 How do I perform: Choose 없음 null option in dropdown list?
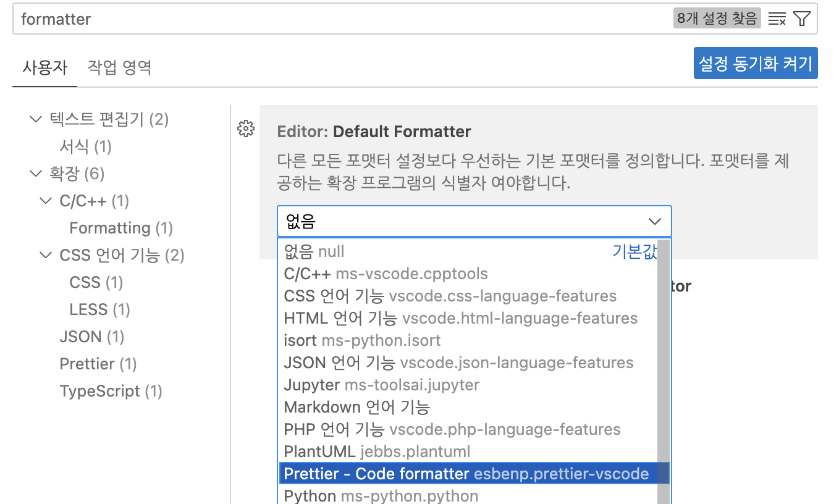point(469,251)
